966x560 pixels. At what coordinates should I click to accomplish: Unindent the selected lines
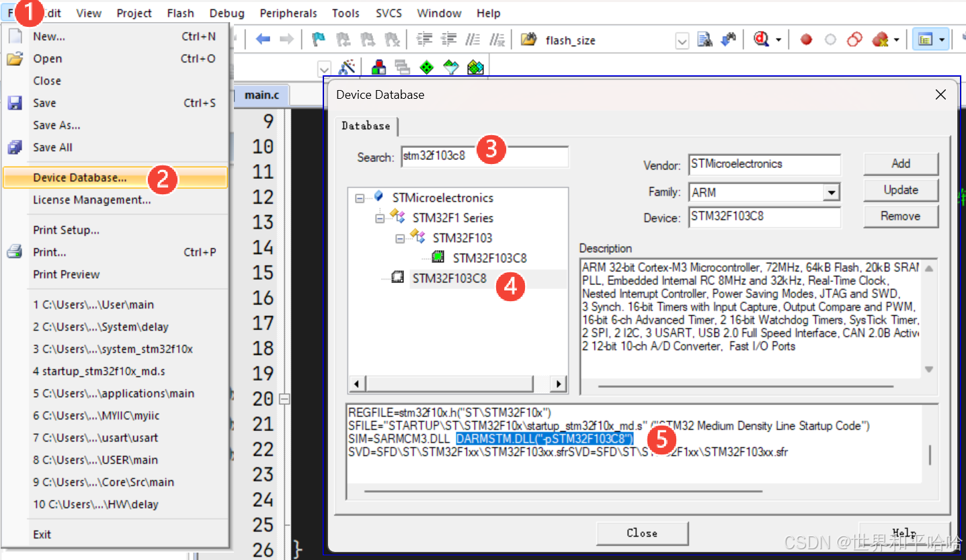pyautogui.click(x=448, y=40)
